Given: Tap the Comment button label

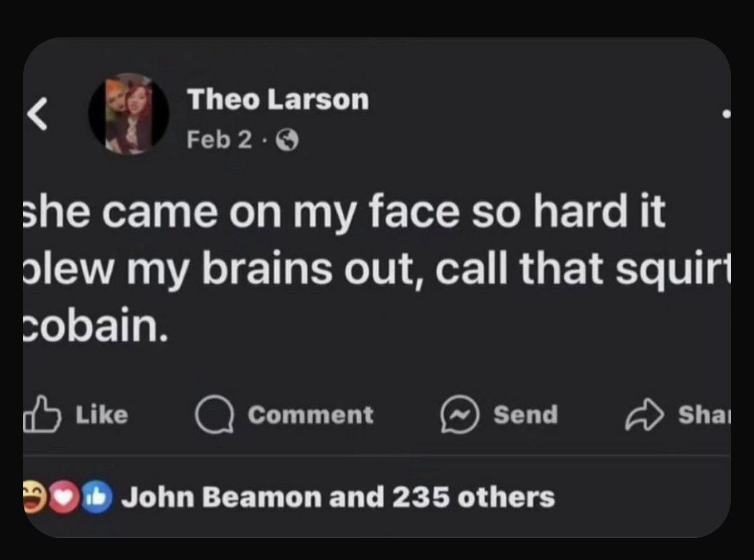Looking at the screenshot, I should point(311,415).
